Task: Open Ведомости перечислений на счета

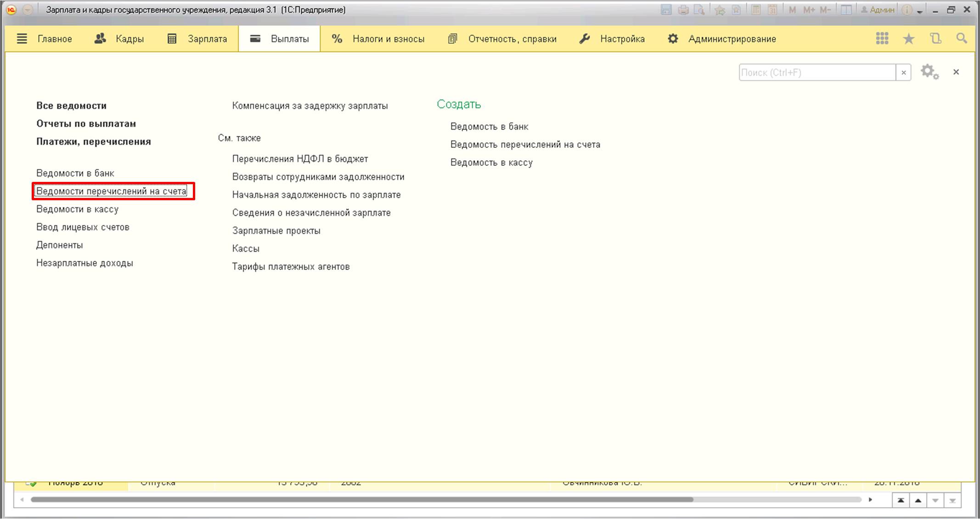Action: click(x=112, y=191)
